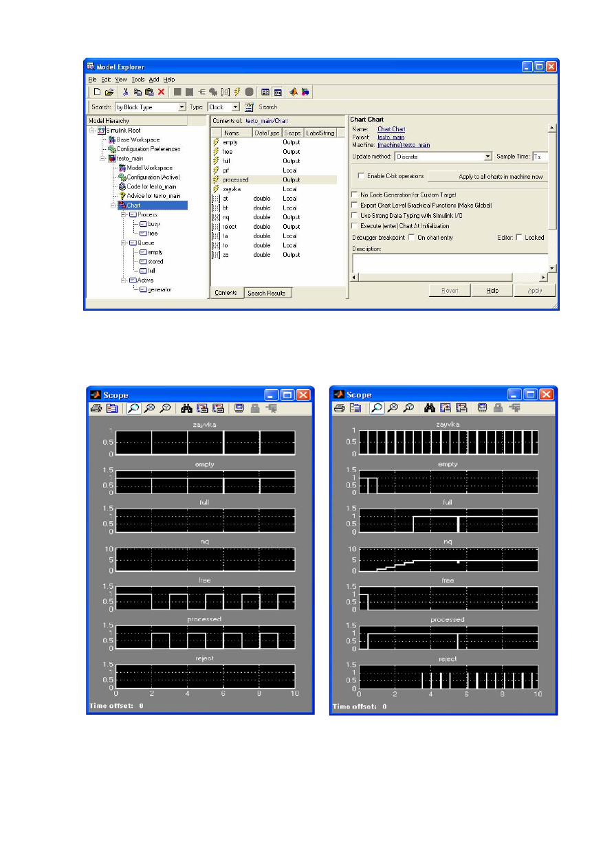This screenshot has width=614, height=868.
Task: Click the Revert button
Action: click(x=450, y=291)
